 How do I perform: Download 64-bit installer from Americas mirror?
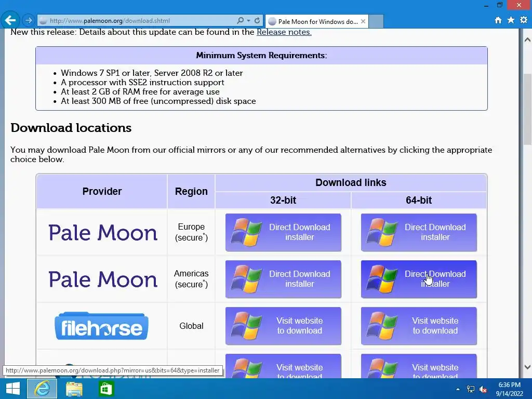[419, 279]
